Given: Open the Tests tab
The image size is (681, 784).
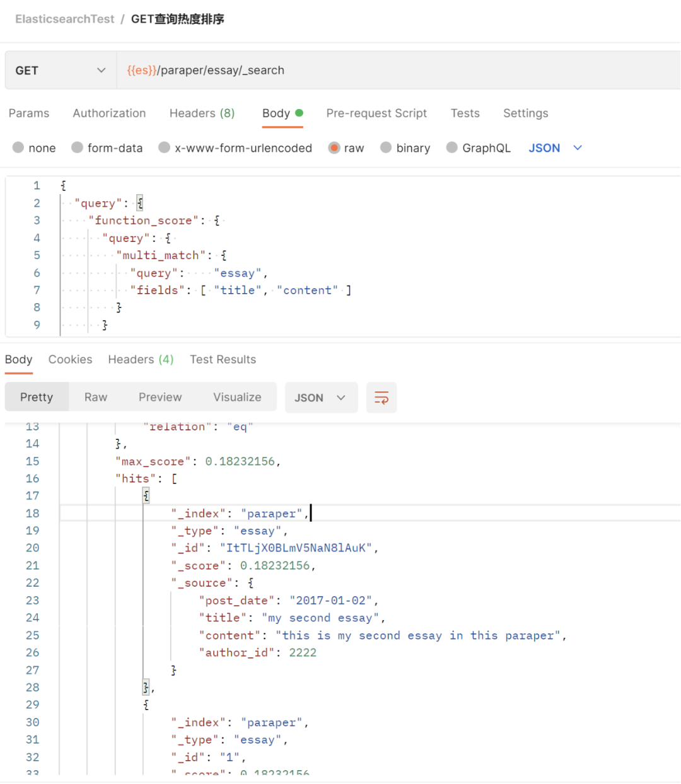Looking at the screenshot, I should click(465, 113).
